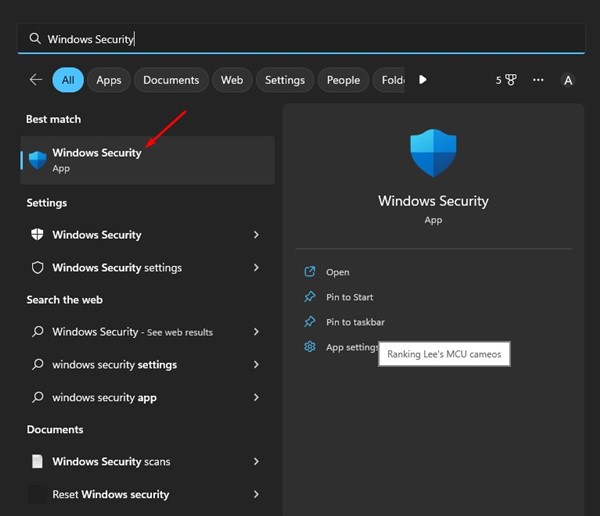Click the search magnifier icon in search box

click(x=35, y=39)
